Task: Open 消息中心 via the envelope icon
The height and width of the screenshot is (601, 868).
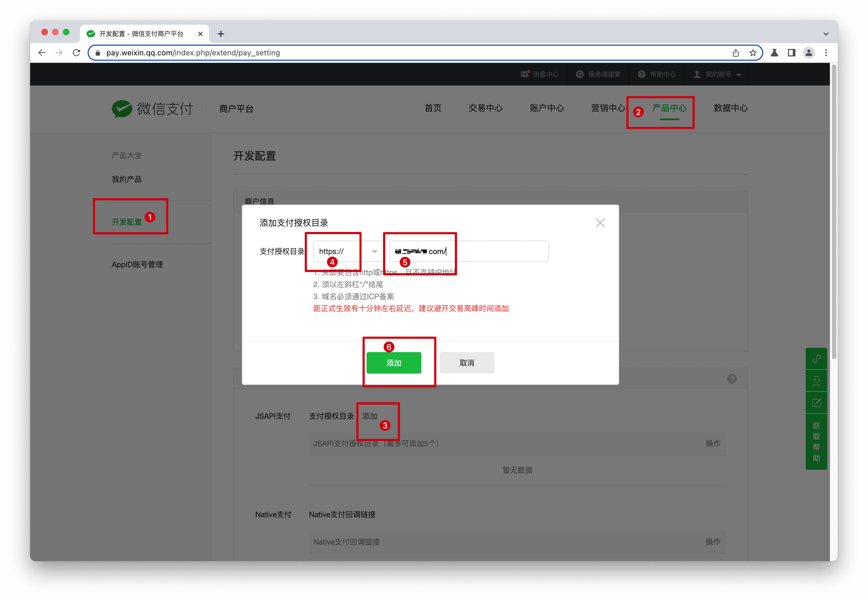Action: (x=525, y=74)
